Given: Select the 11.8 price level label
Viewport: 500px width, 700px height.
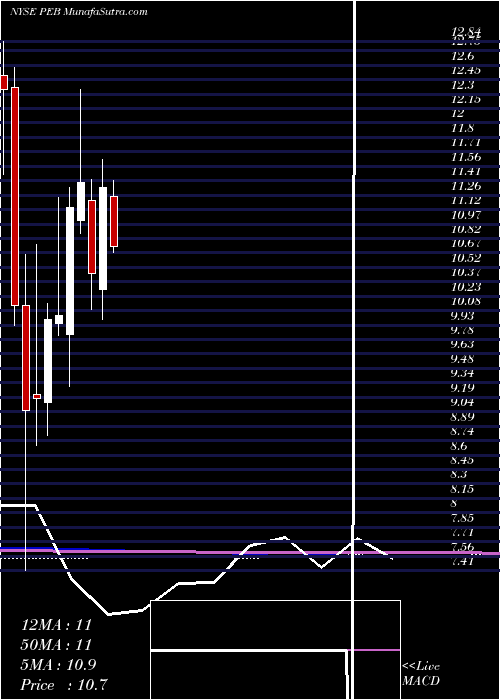Looking at the screenshot, I should [x=462, y=128].
